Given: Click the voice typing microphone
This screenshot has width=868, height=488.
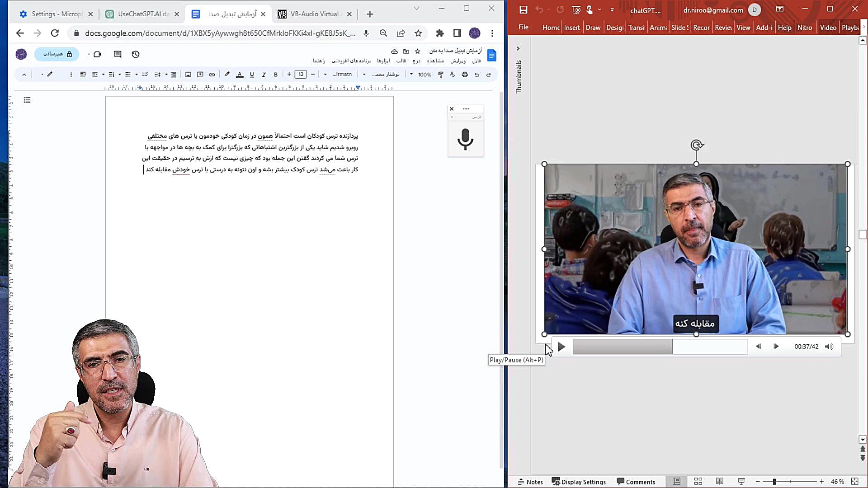Looking at the screenshot, I should [465, 140].
